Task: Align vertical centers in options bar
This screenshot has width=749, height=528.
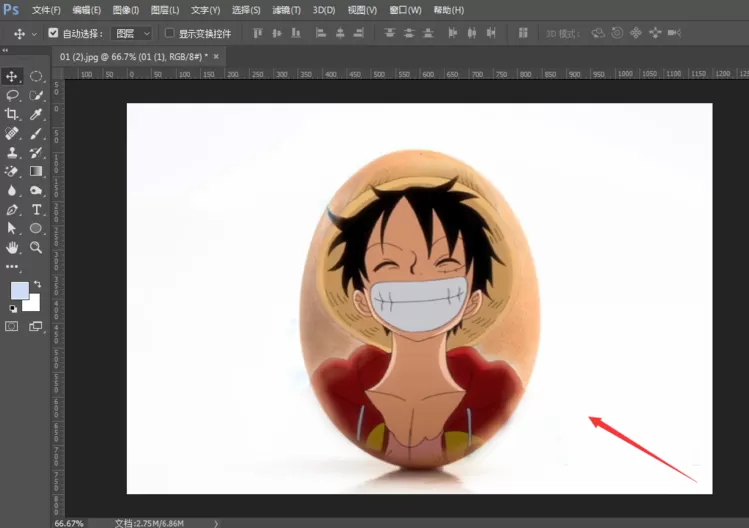Action: pyautogui.click(x=277, y=33)
